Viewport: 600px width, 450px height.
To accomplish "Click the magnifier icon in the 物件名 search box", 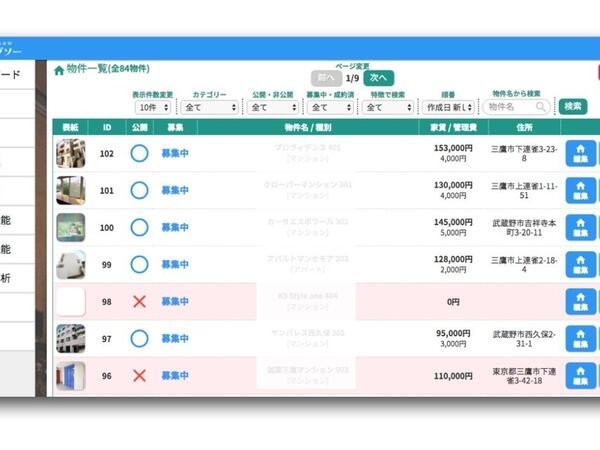I will click(541, 106).
